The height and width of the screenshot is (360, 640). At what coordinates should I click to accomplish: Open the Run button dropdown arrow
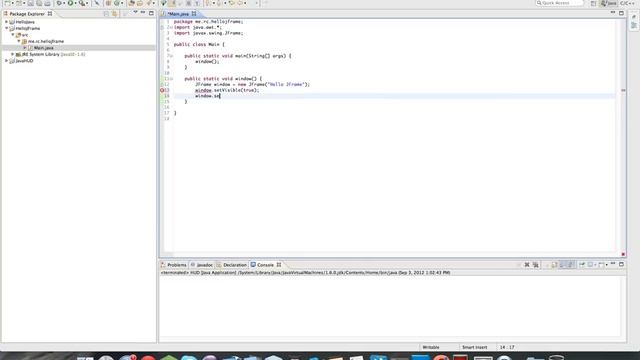click(76, 4)
